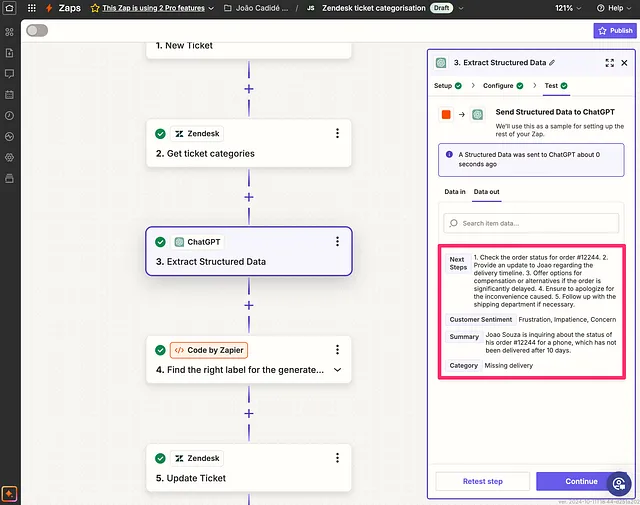This screenshot has height=505, width=640.
Task: Click Frustration, Impatience, Concern value
Action: (567, 319)
